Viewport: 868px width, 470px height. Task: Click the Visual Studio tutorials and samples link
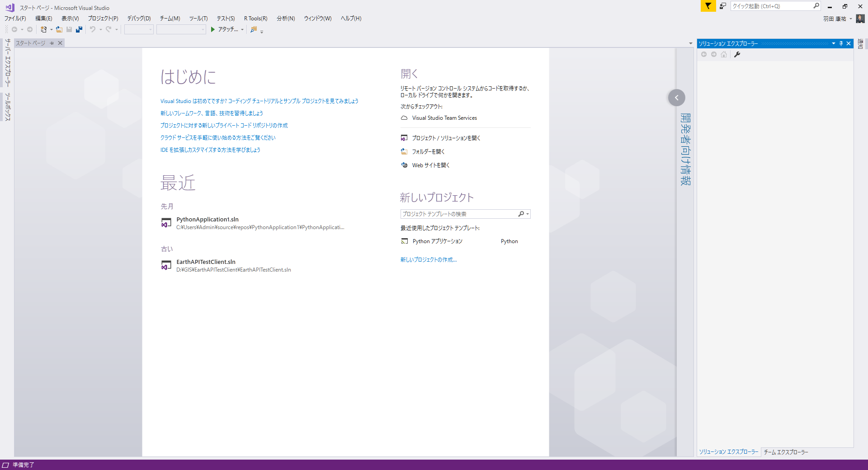[x=259, y=101]
